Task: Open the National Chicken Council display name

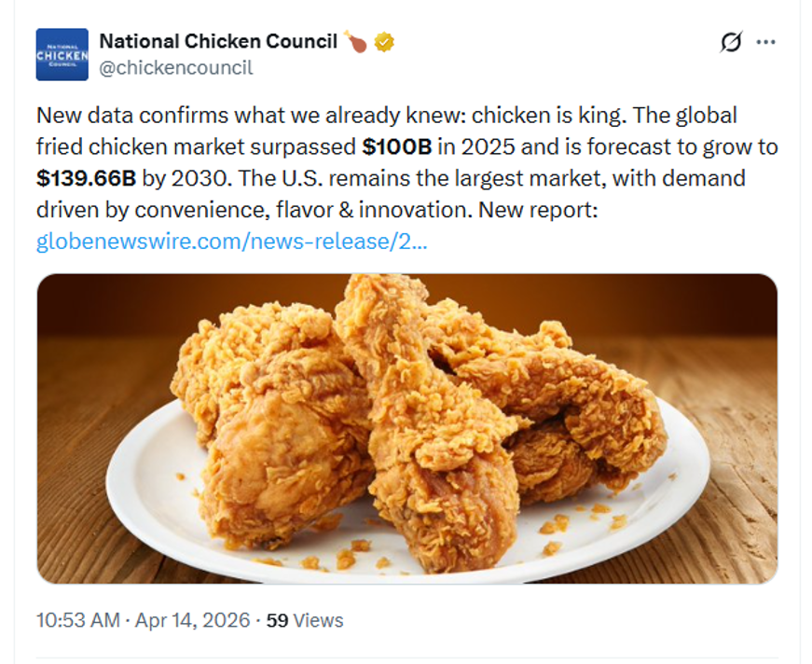Action: click(218, 42)
